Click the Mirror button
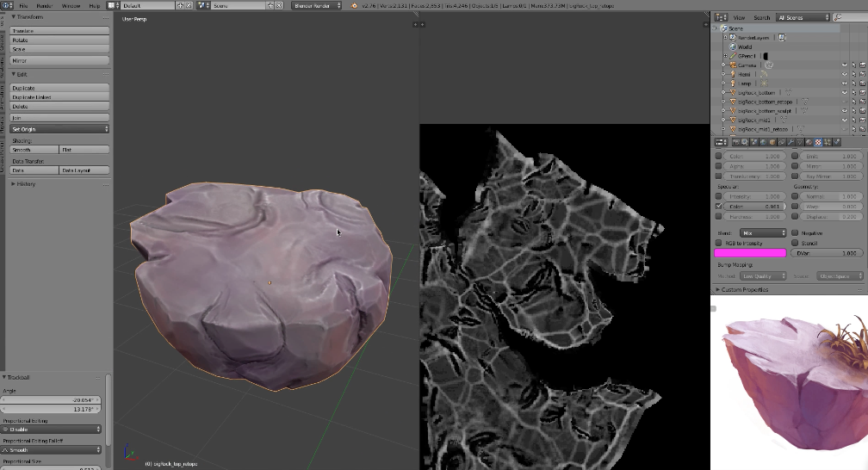The width and height of the screenshot is (868, 470). coord(59,60)
